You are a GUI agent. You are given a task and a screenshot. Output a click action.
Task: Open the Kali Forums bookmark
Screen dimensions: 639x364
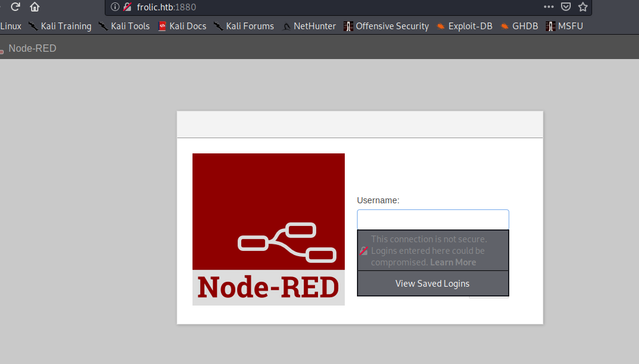pos(244,26)
